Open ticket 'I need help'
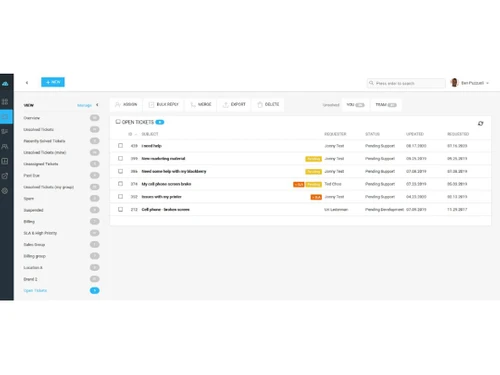This screenshot has height=375, width=500. [x=151, y=146]
